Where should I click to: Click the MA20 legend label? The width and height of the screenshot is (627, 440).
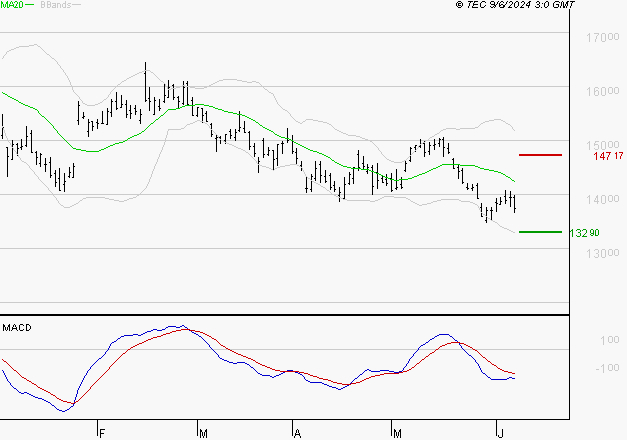(x=12, y=4)
